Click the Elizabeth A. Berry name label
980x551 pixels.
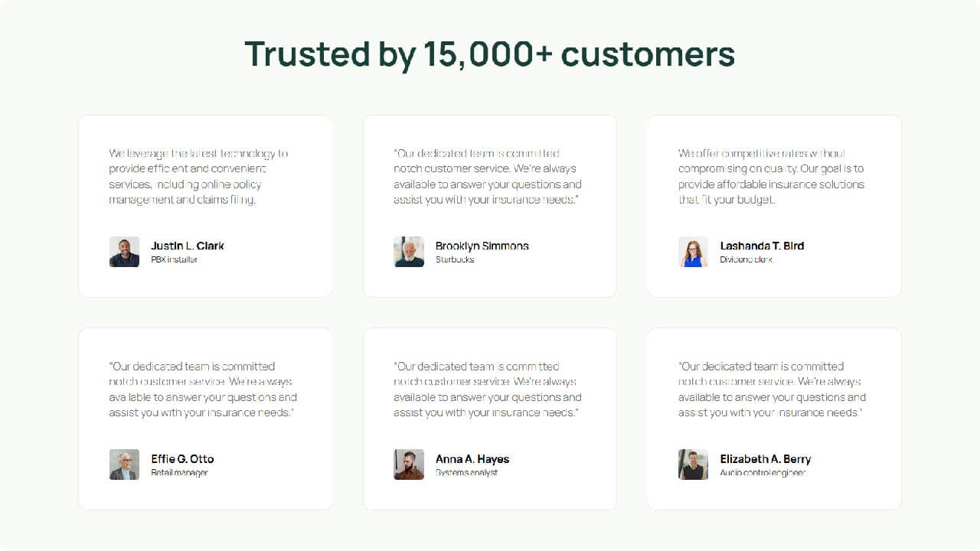click(765, 458)
